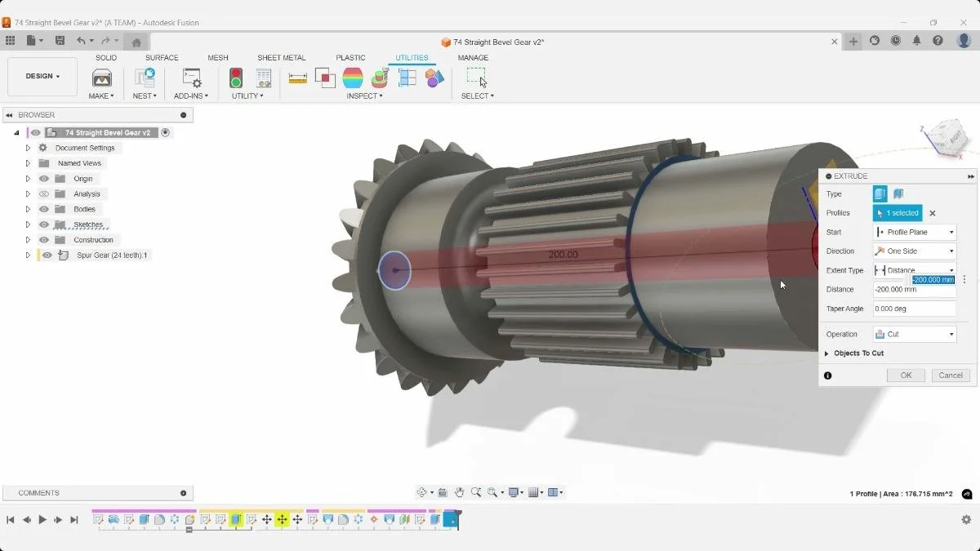
Task: Open a new design tab with plus
Action: [x=853, y=41]
